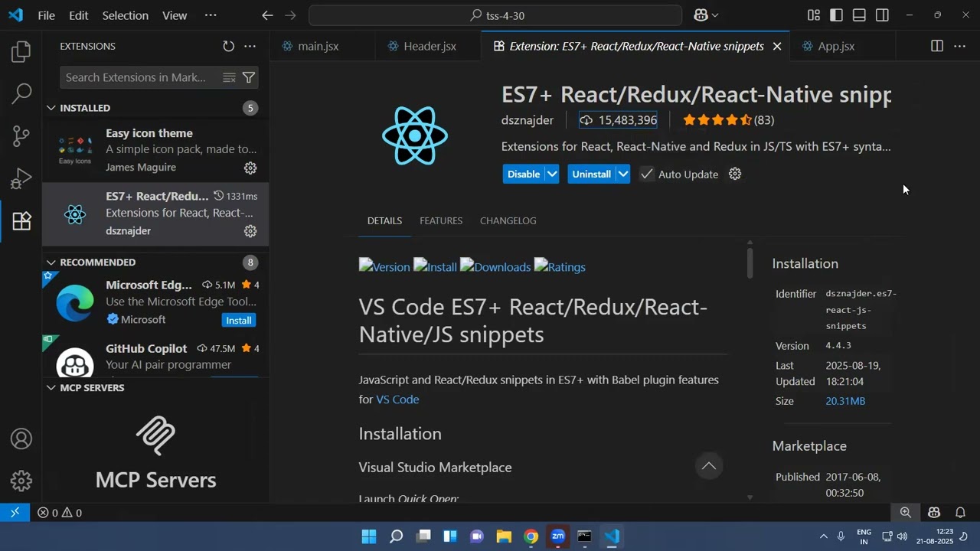Screen dimensions: 980x551
Task: Switch to the FEATURES tab
Action: pos(441,221)
